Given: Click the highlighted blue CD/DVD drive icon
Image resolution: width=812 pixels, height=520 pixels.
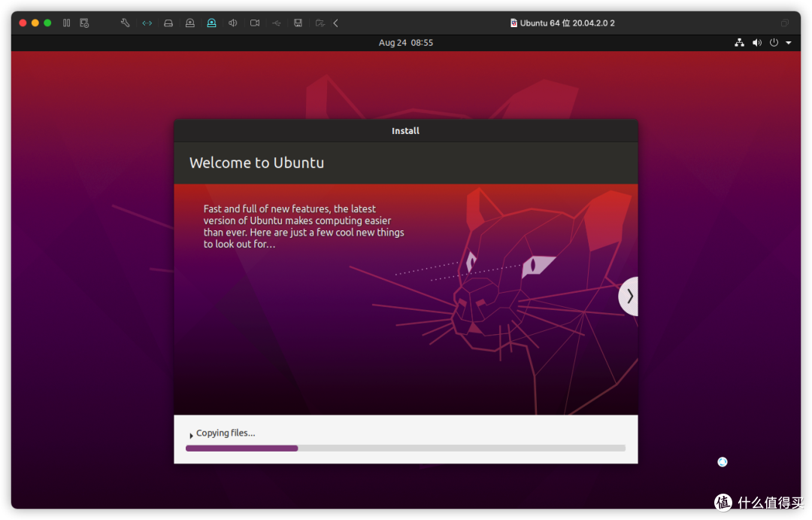Looking at the screenshot, I should (x=211, y=23).
